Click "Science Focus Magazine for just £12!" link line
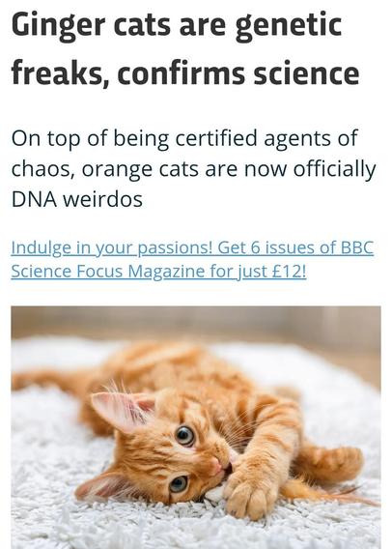The width and height of the screenshot is (392, 549). coord(158,272)
